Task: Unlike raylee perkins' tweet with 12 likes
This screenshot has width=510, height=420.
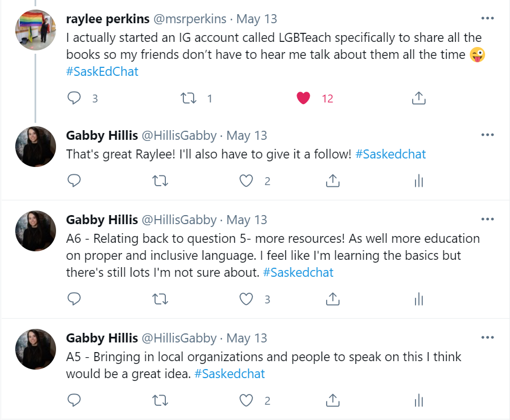Action: 303,98
